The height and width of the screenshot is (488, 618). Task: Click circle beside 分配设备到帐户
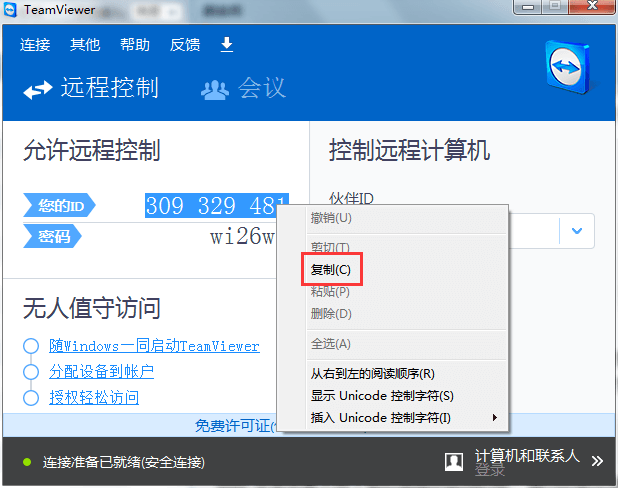tap(31, 372)
